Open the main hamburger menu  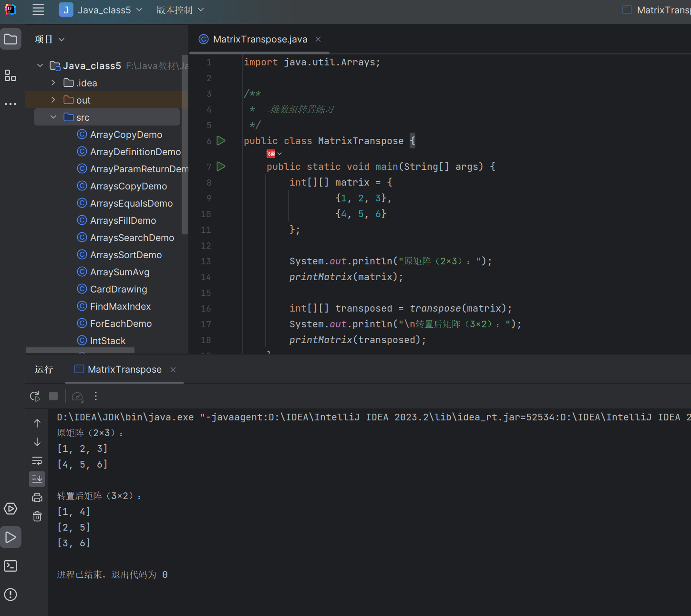pos(38,10)
